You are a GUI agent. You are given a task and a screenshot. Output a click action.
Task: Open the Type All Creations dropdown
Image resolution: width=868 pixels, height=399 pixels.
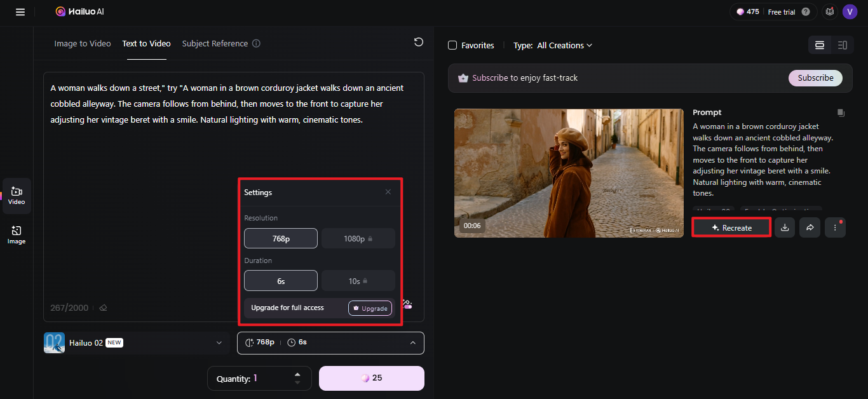coord(552,45)
